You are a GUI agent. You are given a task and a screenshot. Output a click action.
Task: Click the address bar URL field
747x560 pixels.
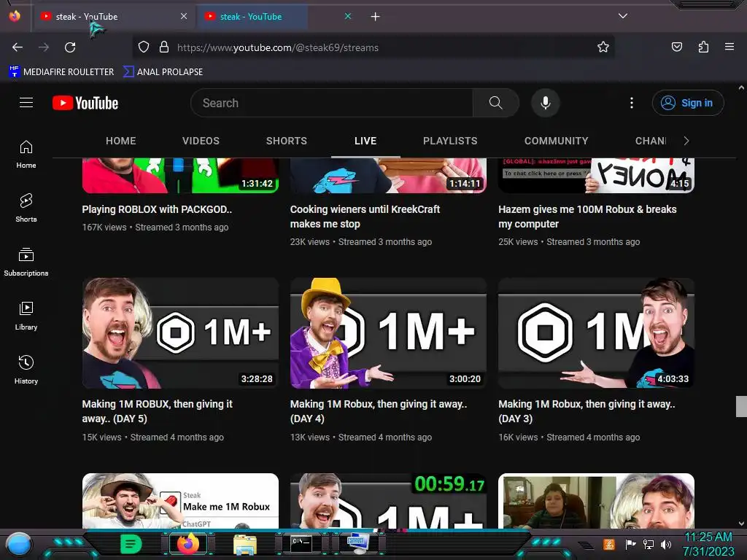coord(373,47)
